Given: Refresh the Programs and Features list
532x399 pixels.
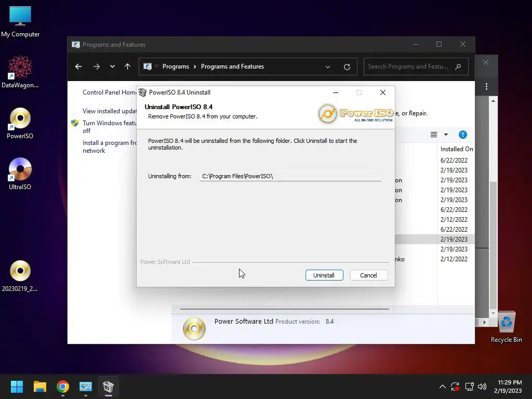Looking at the screenshot, I should tap(347, 67).
